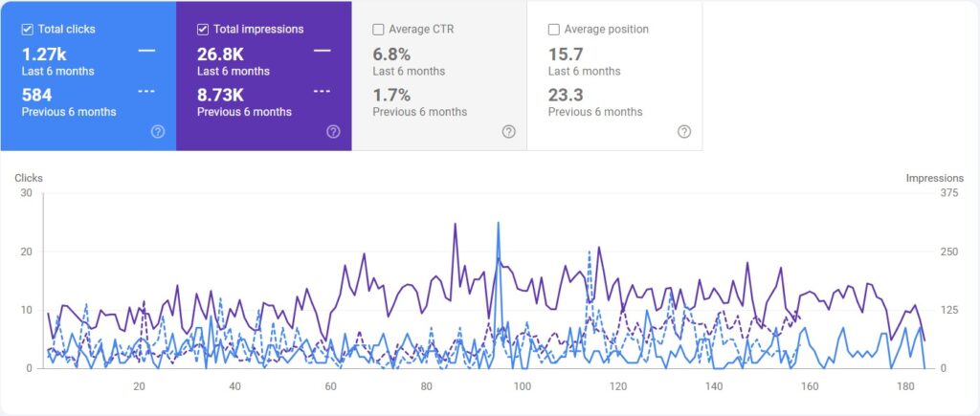Open help icon in Total clicks card
The width and height of the screenshot is (980, 416).
point(158,132)
